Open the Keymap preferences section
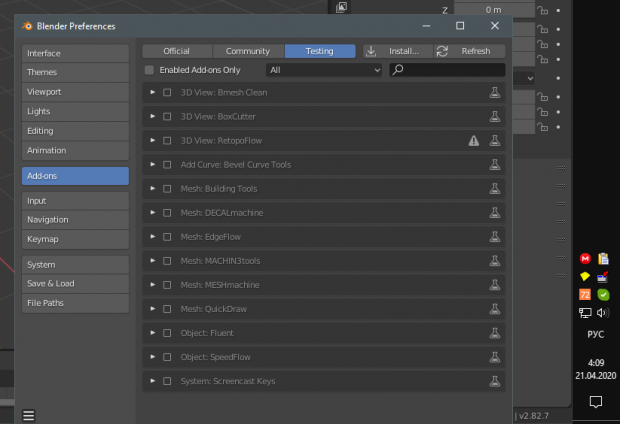 tap(75, 239)
